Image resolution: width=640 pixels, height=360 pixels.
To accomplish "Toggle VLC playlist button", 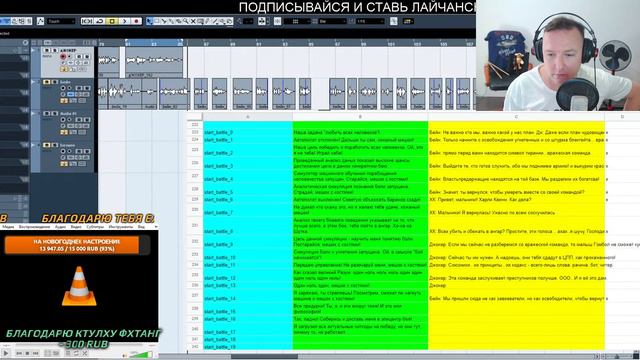I will (x=68, y=353).
